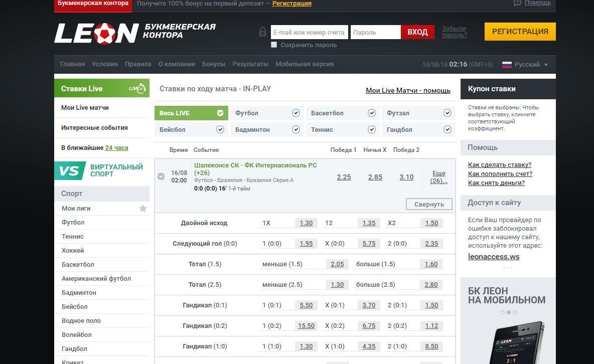Open Хоккей in sports list
Viewport: 594px width, 364px height.
(x=73, y=250)
